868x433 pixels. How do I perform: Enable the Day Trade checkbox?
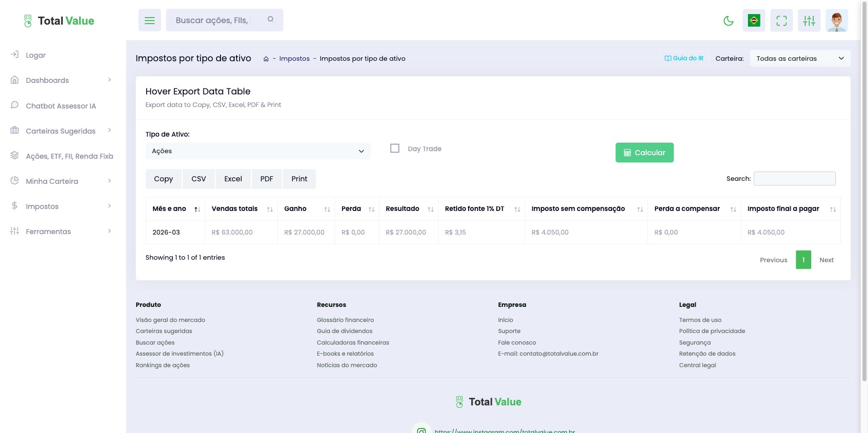(x=395, y=148)
